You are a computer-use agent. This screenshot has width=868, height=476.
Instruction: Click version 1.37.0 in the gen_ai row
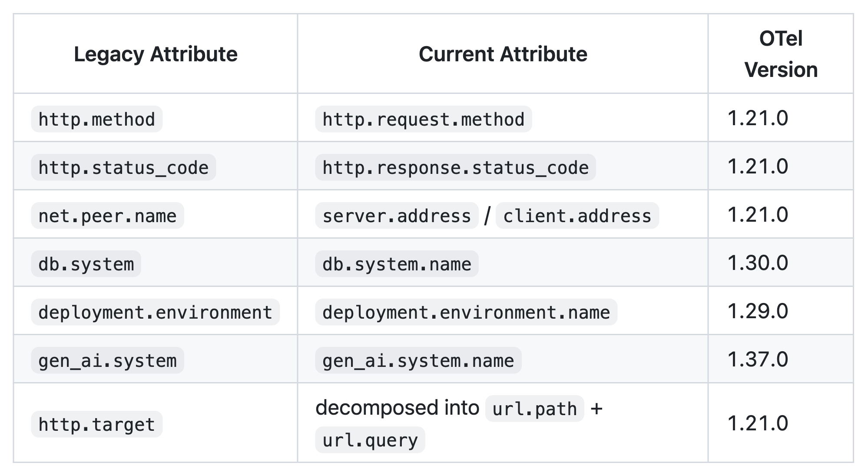click(758, 359)
